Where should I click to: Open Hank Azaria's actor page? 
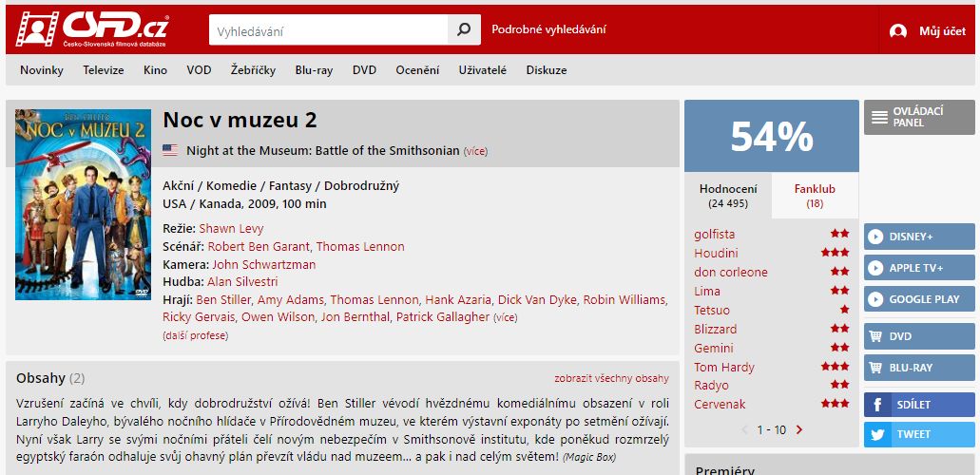tap(458, 299)
